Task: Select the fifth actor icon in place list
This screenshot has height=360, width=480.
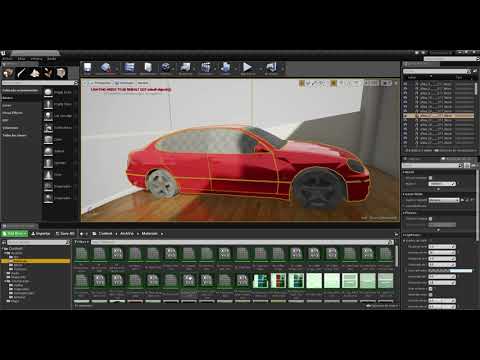Action: click(x=48, y=139)
